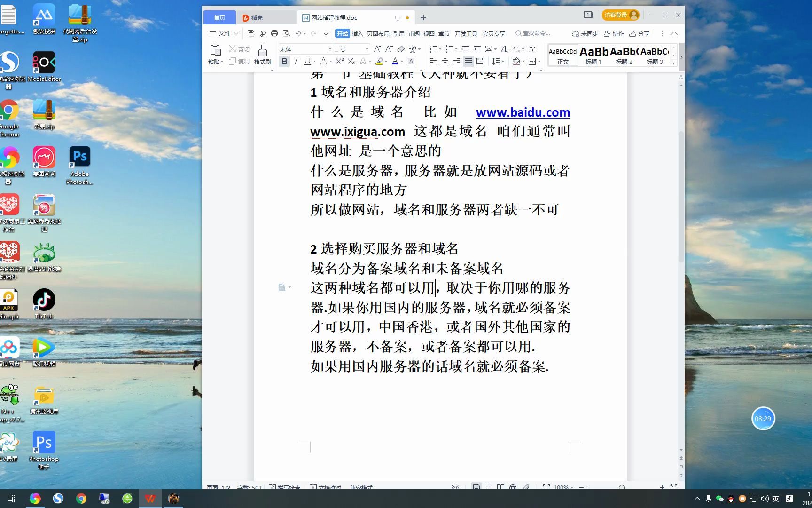This screenshot has width=812, height=508.
Task: Toggle Underline formatting
Action: [x=307, y=61]
